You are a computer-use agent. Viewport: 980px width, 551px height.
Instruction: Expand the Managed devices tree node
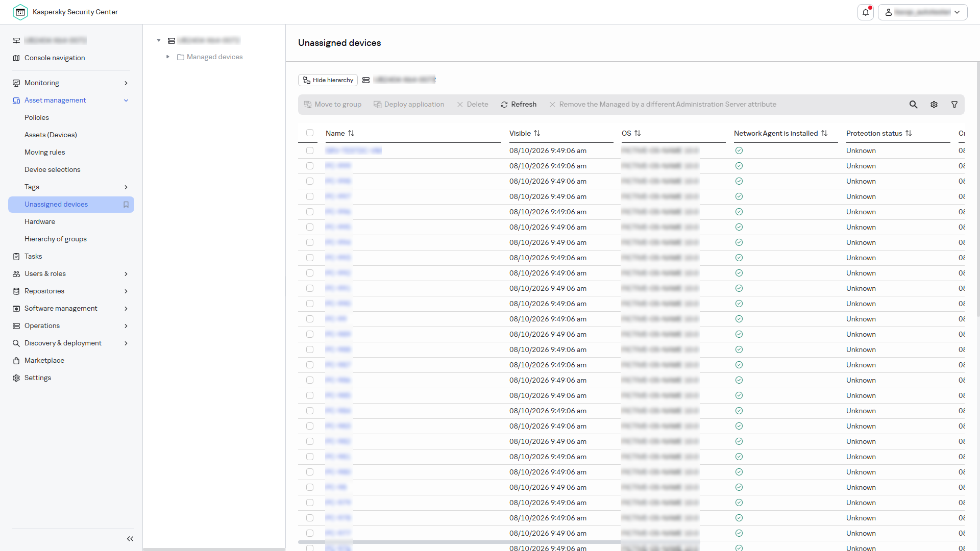pyautogui.click(x=167, y=57)
